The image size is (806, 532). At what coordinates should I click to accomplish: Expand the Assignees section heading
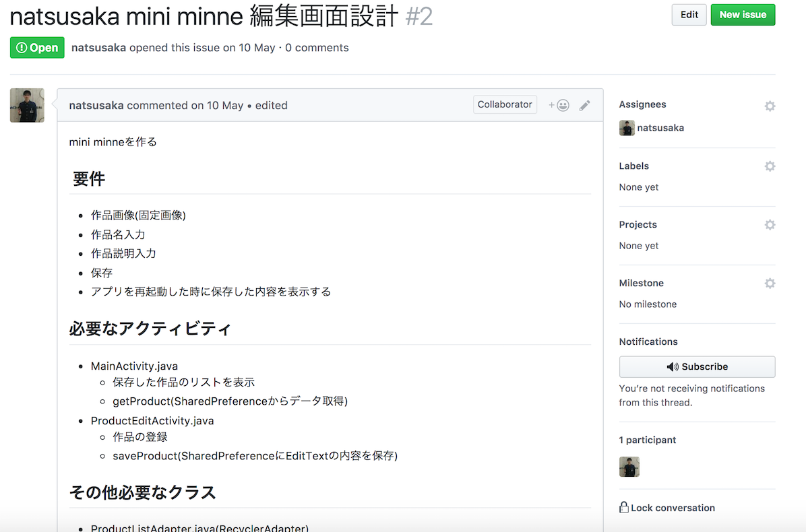click(x=642, y=104)
